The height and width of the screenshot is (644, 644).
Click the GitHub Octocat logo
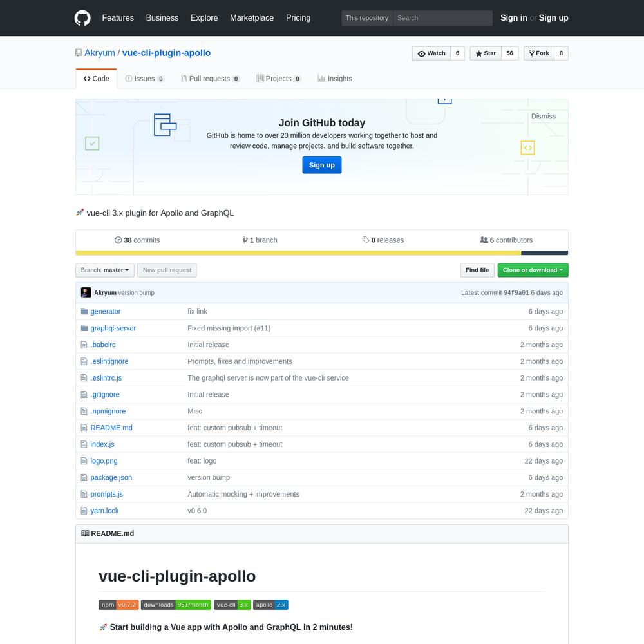pyautogui.click(x=82, y=18)
